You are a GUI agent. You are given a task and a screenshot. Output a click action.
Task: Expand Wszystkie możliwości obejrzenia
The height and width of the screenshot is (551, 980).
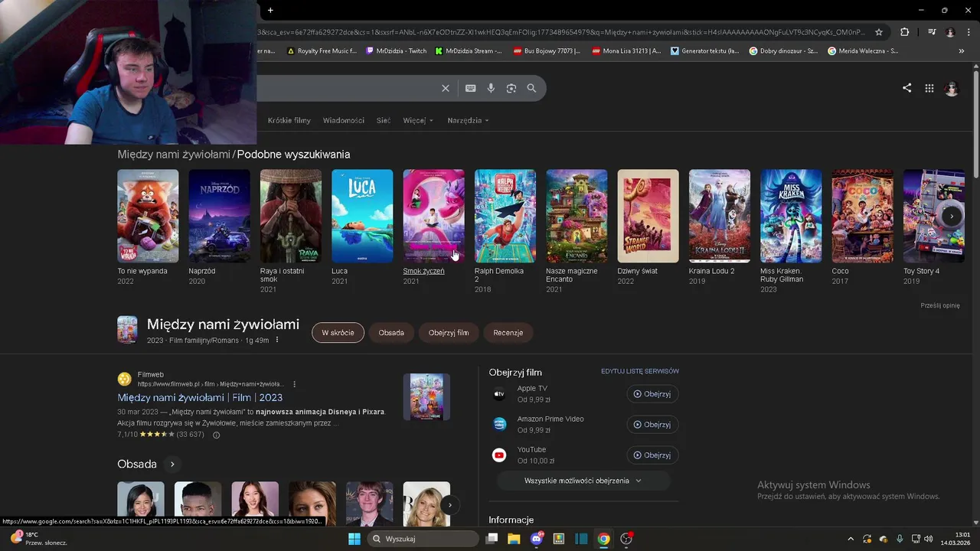click(x=583, y=481)
